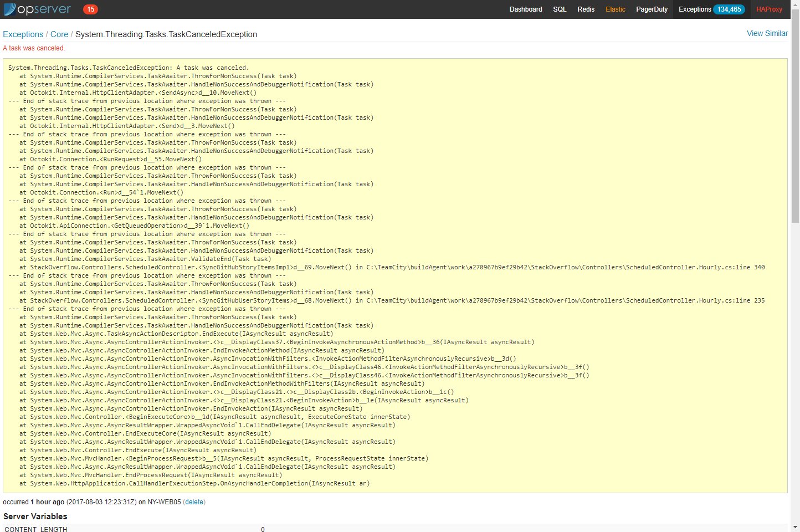Click the EndInvokeActionMethod(IAsyncResult asyncResult) line
Screen dimensions: 800x532
coord(202,350)
